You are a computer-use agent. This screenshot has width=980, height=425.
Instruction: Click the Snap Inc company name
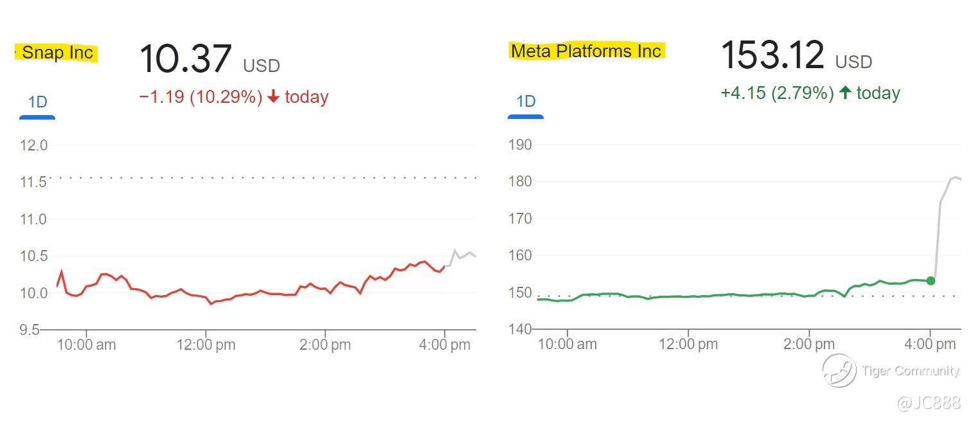point(57,53)
